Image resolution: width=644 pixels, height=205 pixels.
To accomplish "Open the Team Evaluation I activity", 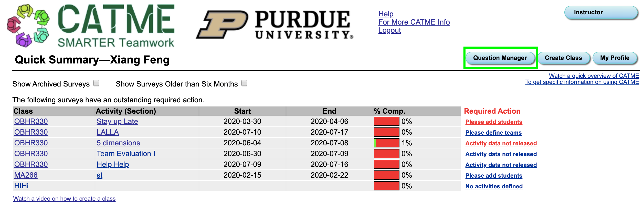I will click(126, 154).
